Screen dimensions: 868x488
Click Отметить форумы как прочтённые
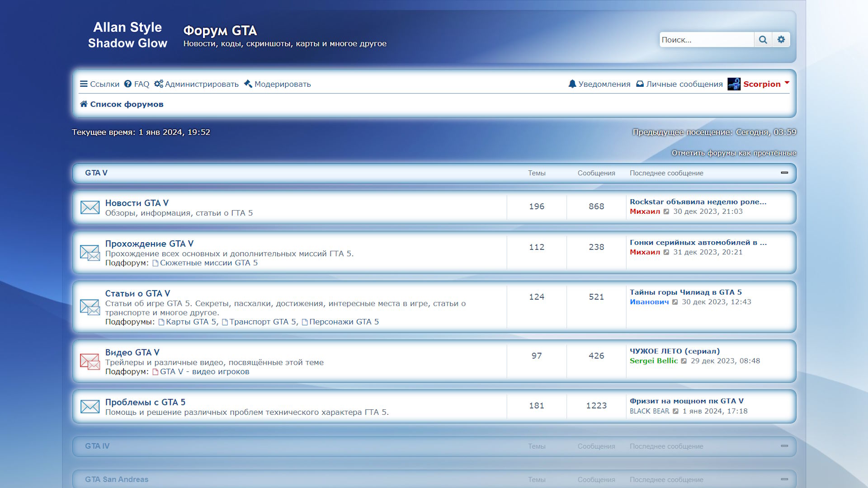(734, 153)
